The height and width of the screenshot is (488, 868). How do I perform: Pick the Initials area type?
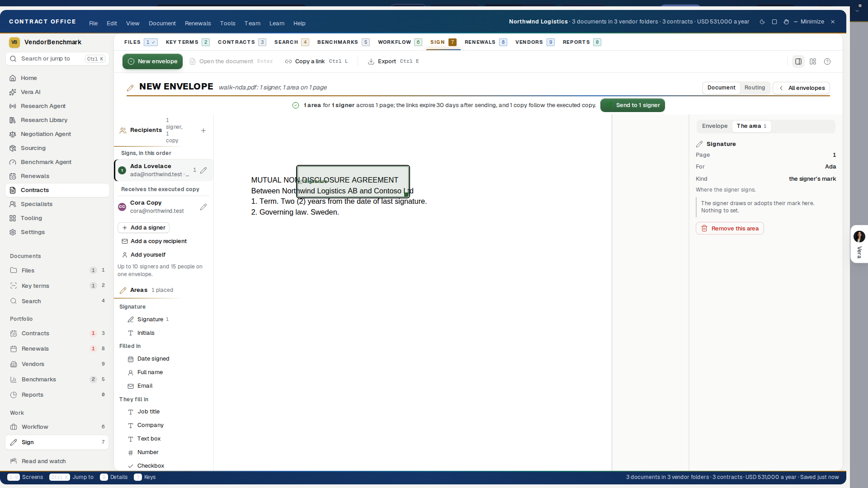tap(146, 333)
